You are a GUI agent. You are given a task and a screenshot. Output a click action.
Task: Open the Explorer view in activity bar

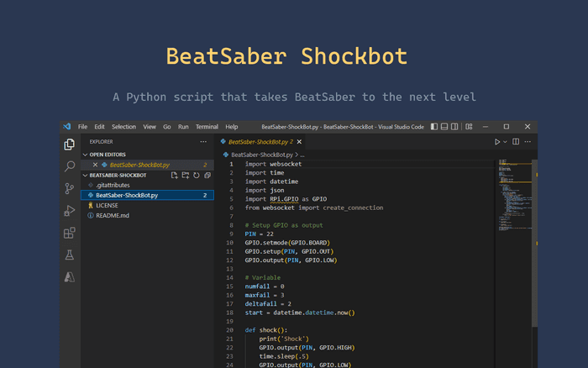[x=70, y=145]
